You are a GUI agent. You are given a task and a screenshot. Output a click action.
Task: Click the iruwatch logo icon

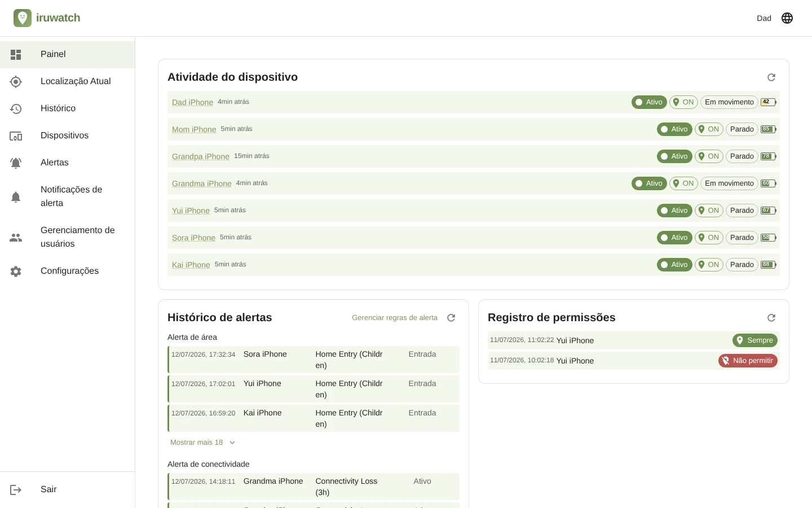23,18
